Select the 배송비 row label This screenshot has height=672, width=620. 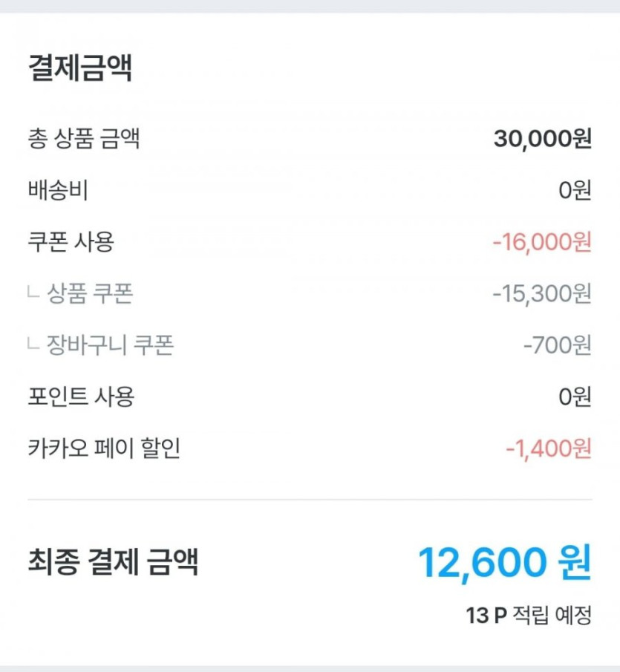coord(58,191)
